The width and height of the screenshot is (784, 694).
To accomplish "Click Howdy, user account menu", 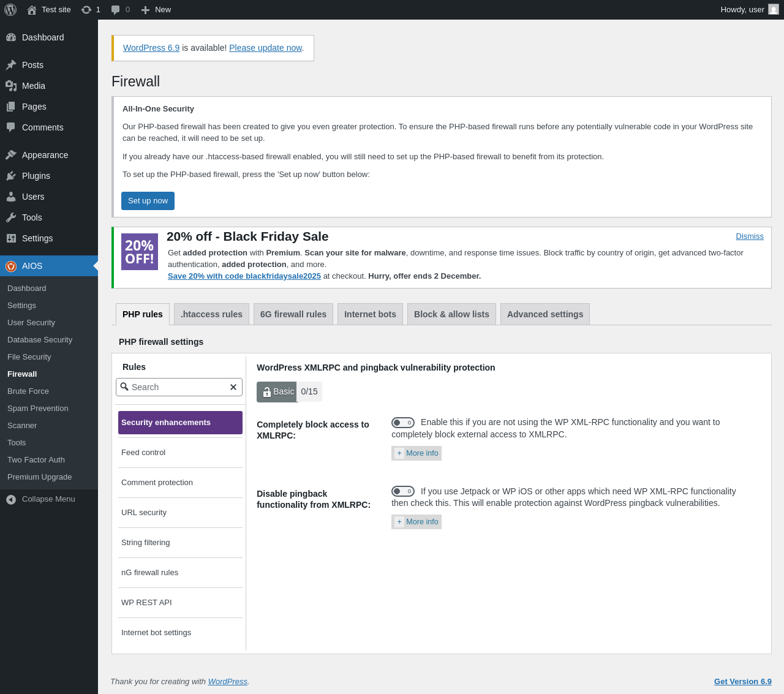I will 750,10.
